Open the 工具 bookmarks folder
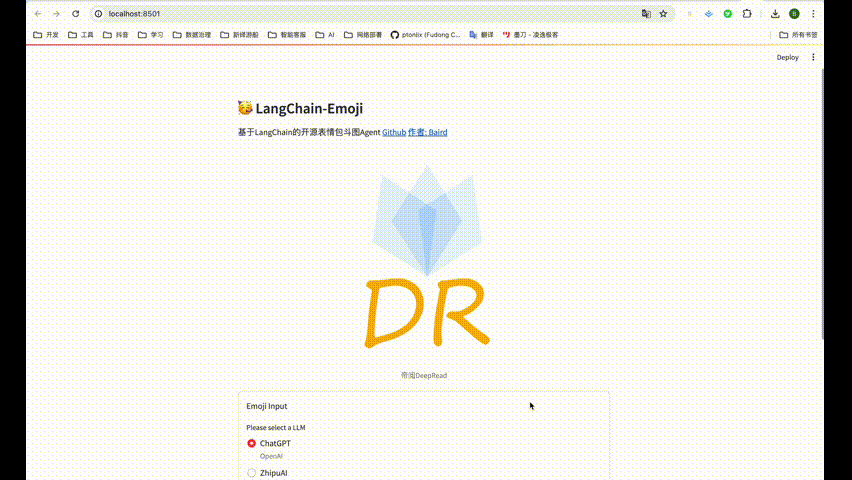 click(x=81, y=35)
